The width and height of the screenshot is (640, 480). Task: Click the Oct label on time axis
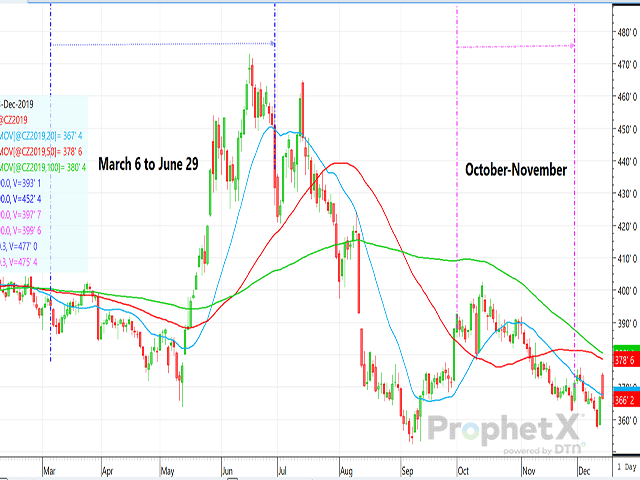coord(463,471)
